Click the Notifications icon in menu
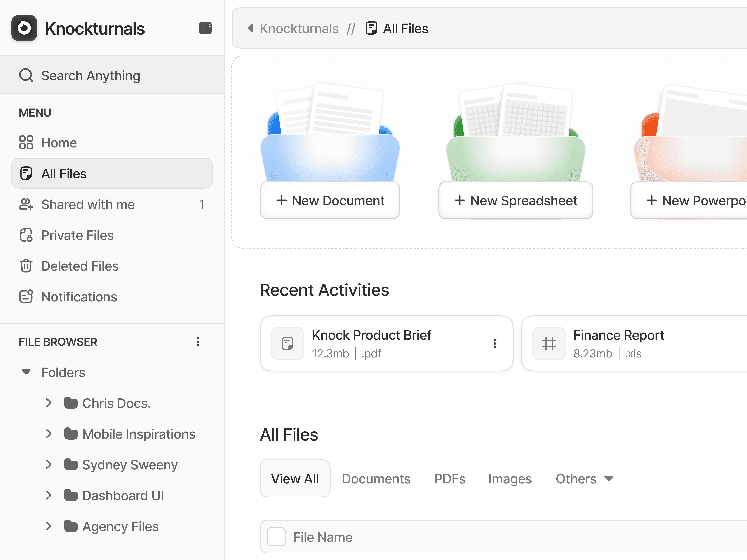Screen dimensions: 747x560 26,297
